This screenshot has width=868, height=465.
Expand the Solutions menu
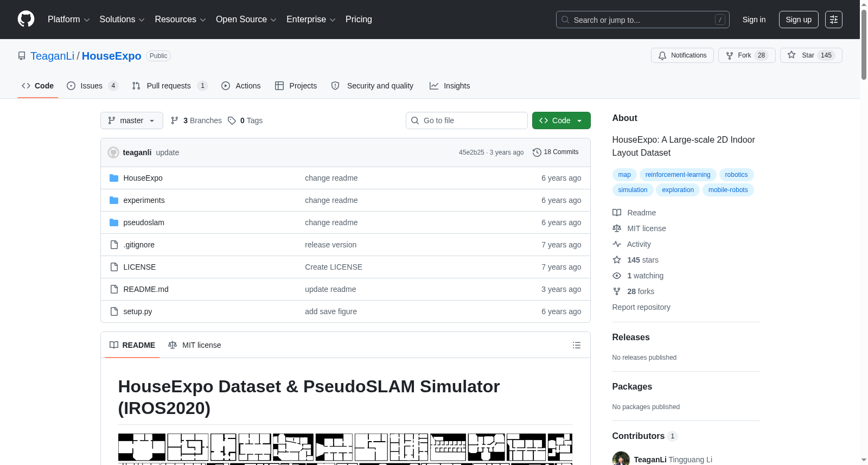click(122, 20)
